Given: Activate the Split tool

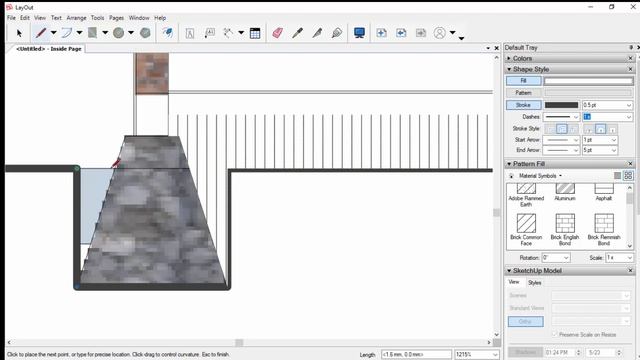Looking at the screenshot, I should (317, 33).
